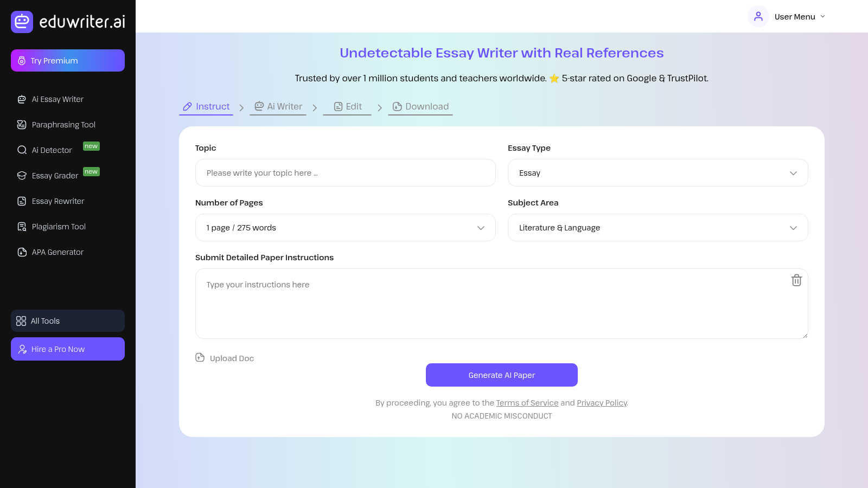
Task: Click the new badge beside Essay Grader
Action: pyautogui.click(x=91, y=172)
